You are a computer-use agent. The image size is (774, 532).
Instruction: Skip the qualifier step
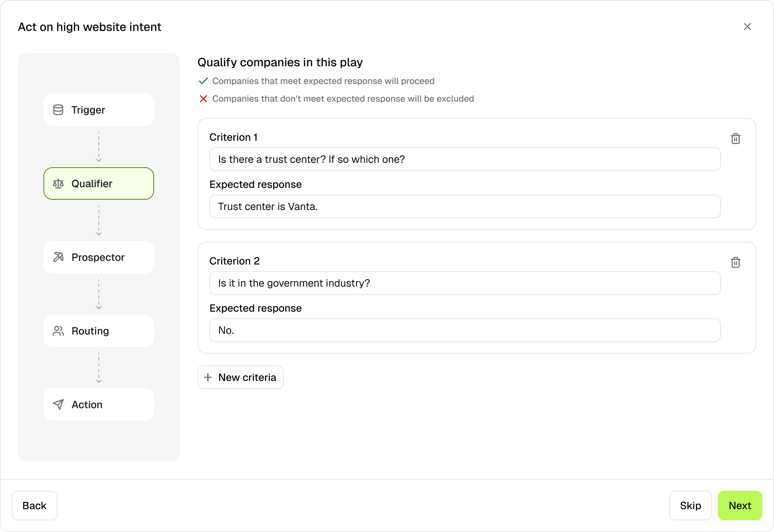pyautogui.click(x=690, y=505)
